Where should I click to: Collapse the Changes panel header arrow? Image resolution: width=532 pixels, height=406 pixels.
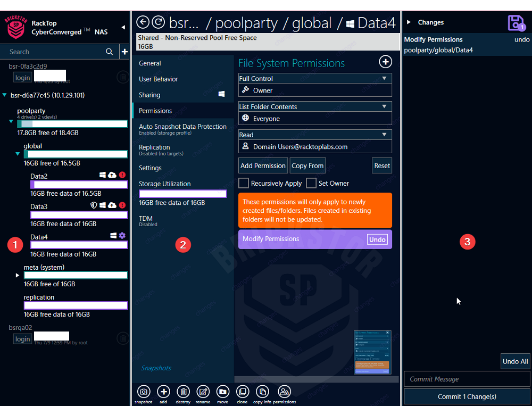409,22
